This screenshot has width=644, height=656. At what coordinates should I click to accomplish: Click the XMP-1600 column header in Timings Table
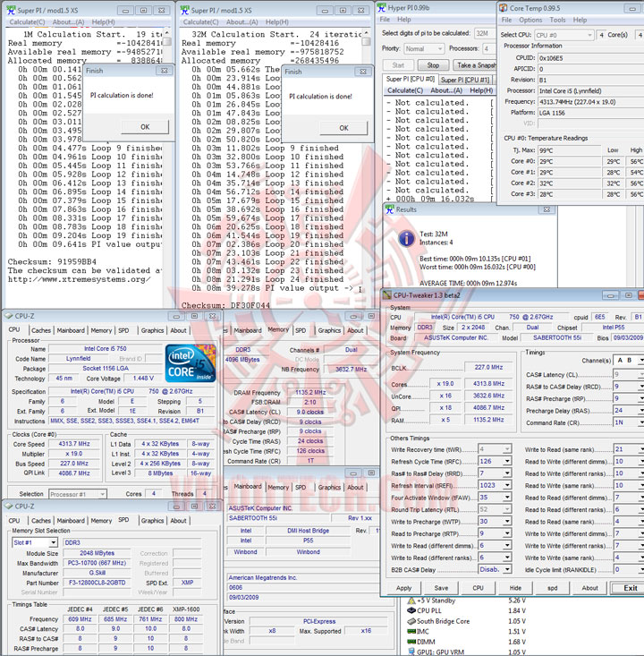(187, 609)
